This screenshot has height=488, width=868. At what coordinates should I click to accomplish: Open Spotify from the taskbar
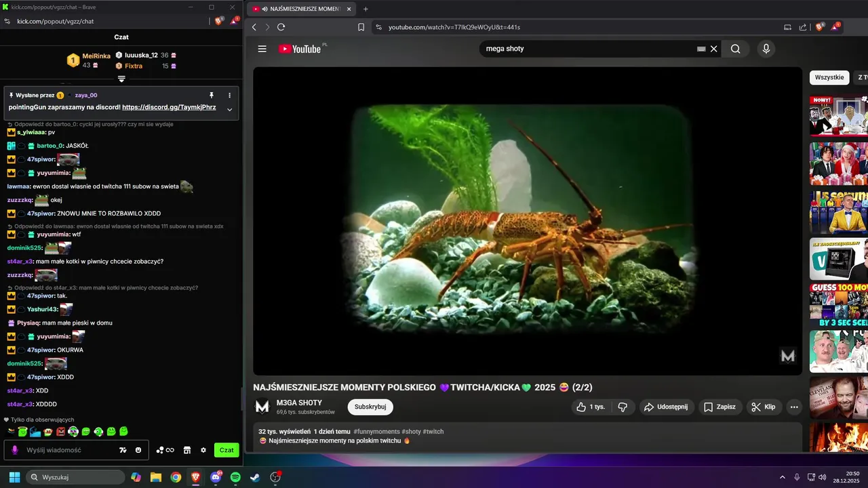point(235,477)
